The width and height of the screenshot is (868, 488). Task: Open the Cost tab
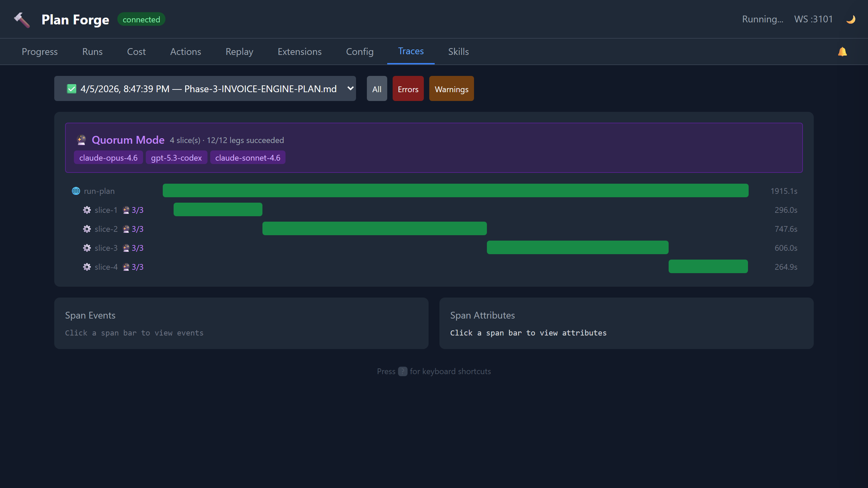point(136,52)
